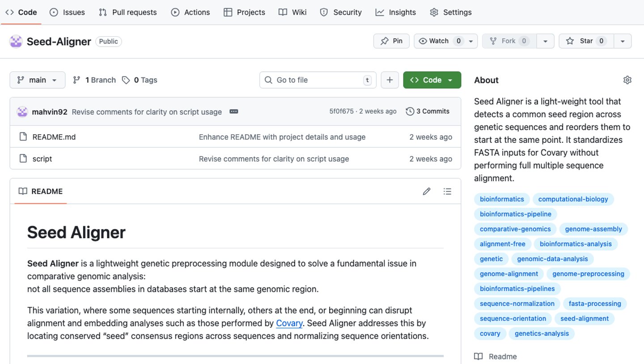Click the 2 weeks ago timestamp for README.md

[431, 137]
